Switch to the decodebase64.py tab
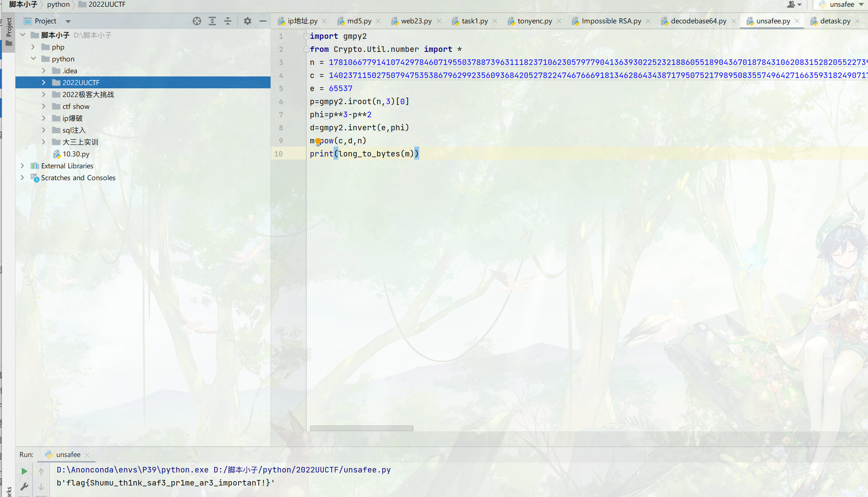The width and height of the screenshot is (868, 497). pyautogui.click(x=698, y=21)
